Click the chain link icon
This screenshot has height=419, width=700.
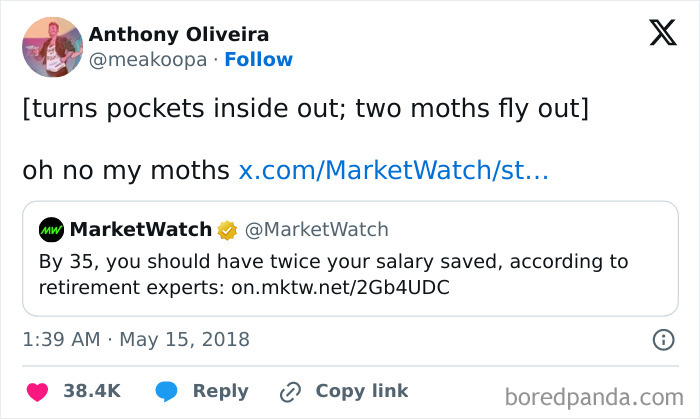(291, 391)
